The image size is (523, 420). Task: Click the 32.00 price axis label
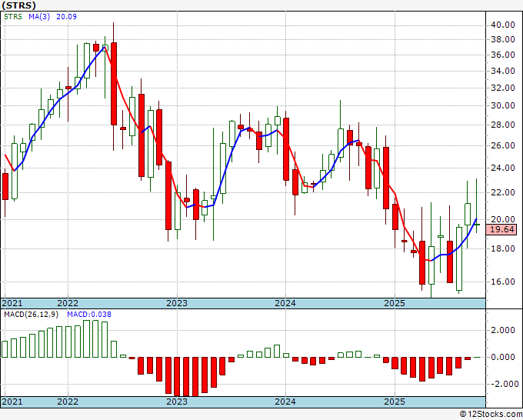(502, 88)
